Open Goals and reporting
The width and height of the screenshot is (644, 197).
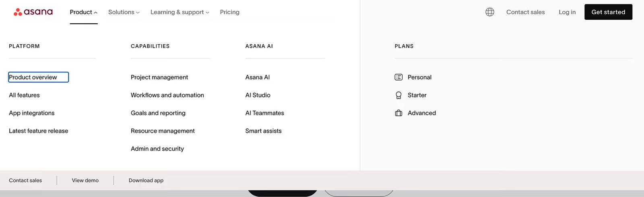pyautogui.click(x=158, y=113)
